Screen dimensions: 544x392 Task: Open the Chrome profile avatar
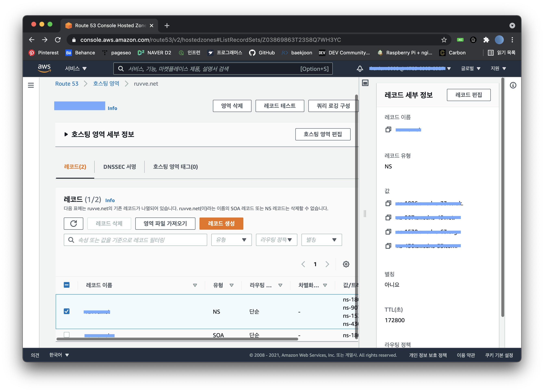499,40
